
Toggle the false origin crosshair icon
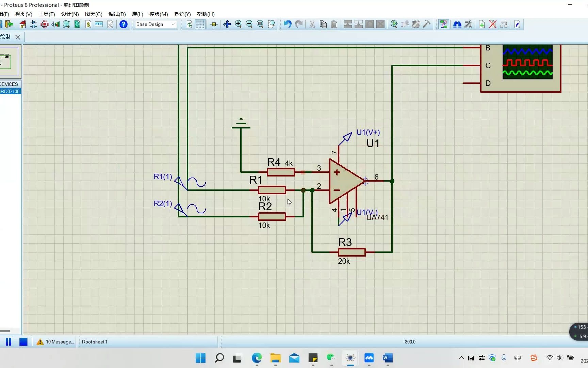[214, 24]
